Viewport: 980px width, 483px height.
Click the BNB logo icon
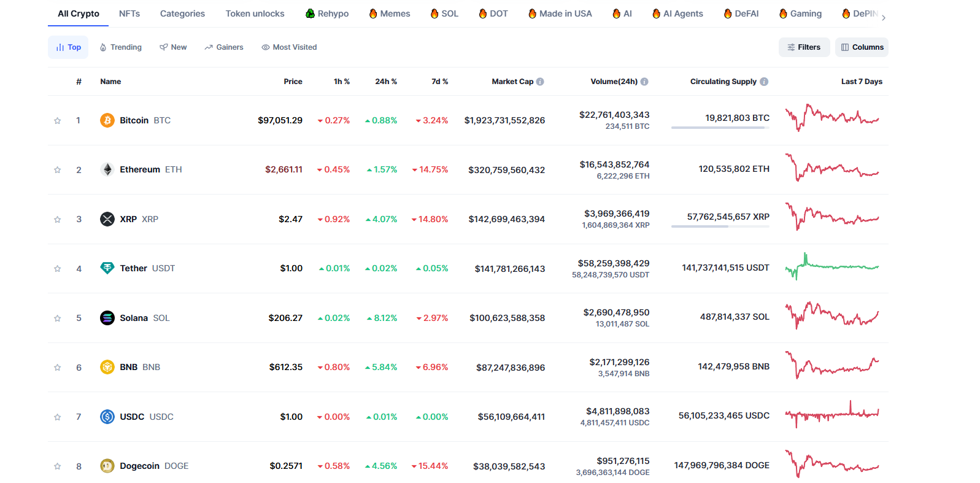[107, 367]
